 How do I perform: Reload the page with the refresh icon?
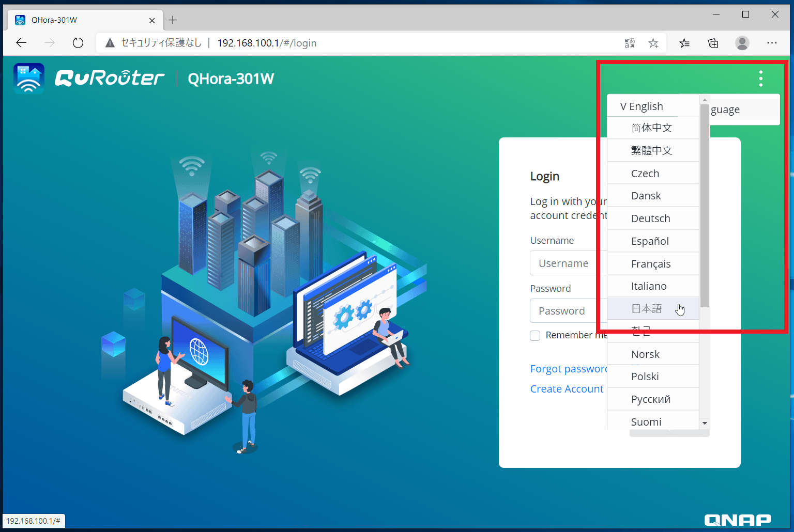[x=78, y=43]
